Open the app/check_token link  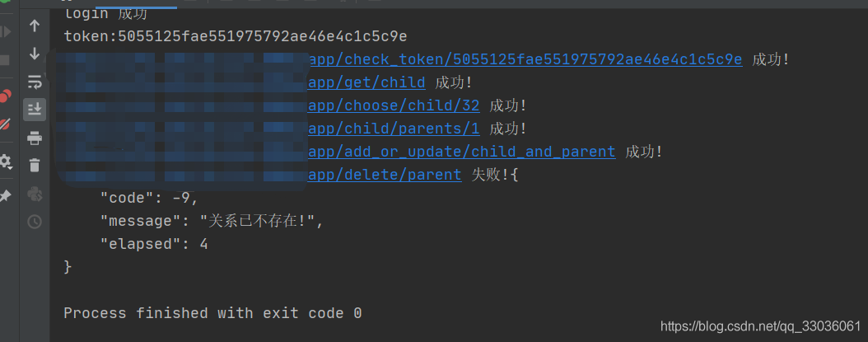(x=525, y=59)
